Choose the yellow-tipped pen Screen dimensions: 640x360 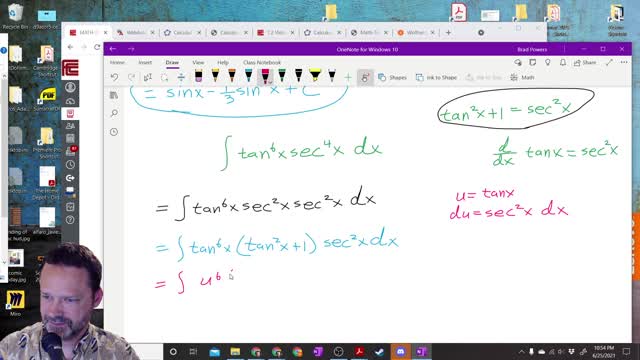point(215,76)
